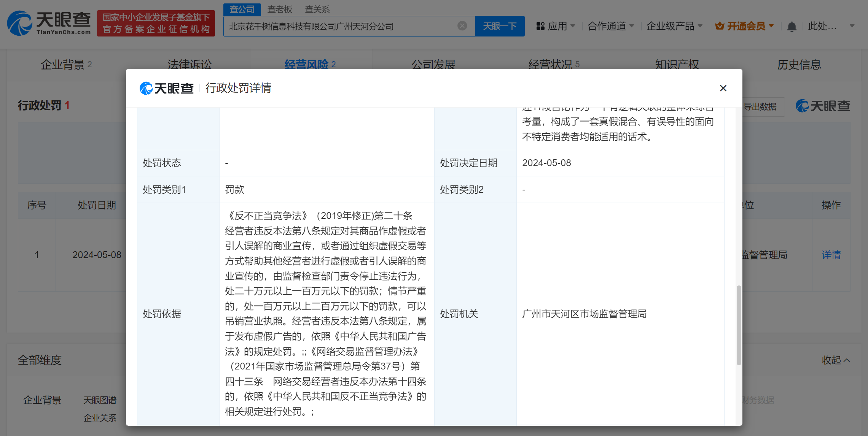Clear the company search field

462,26
